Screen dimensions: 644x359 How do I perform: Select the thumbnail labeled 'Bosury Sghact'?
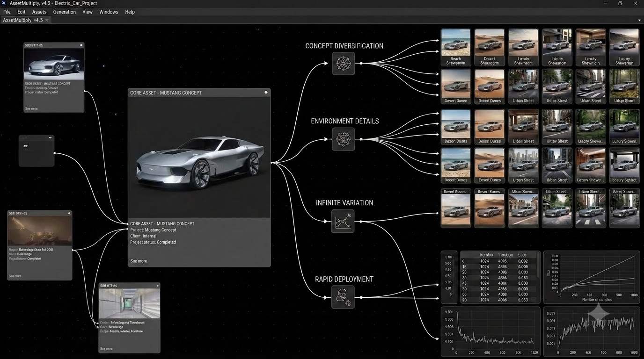pyautogui.click(x=624, y=165)
